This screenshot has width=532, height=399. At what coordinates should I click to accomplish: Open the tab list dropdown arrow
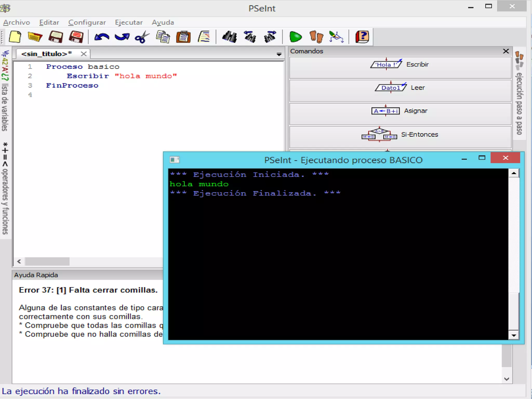pyautogui.click(x=279, y=54)
